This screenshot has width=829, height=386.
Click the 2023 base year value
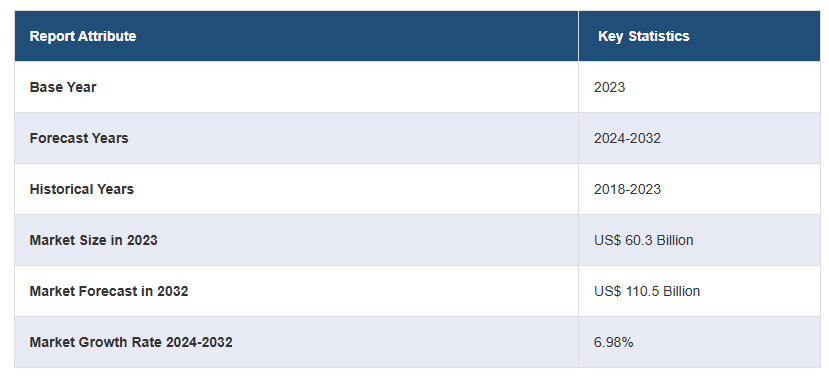click(609, 87)
